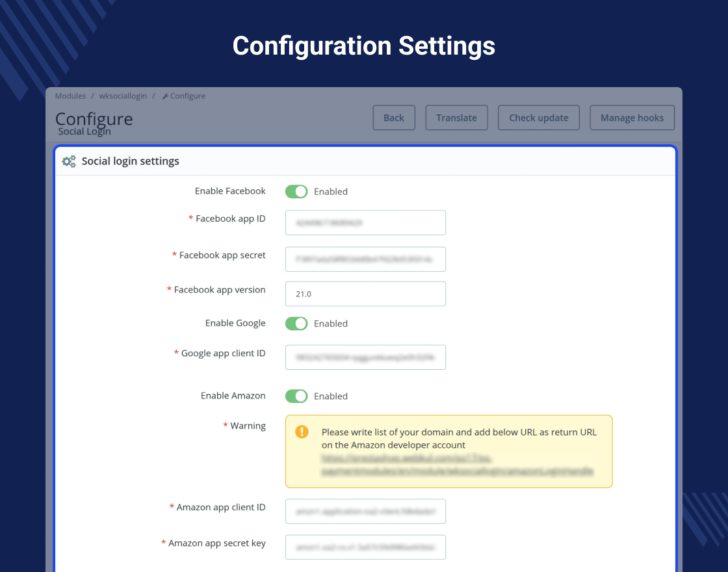The width and height of the screenshot is (728, 572).
Task: Open the Modules breadcrumb
Action: (x=70, y=96)
